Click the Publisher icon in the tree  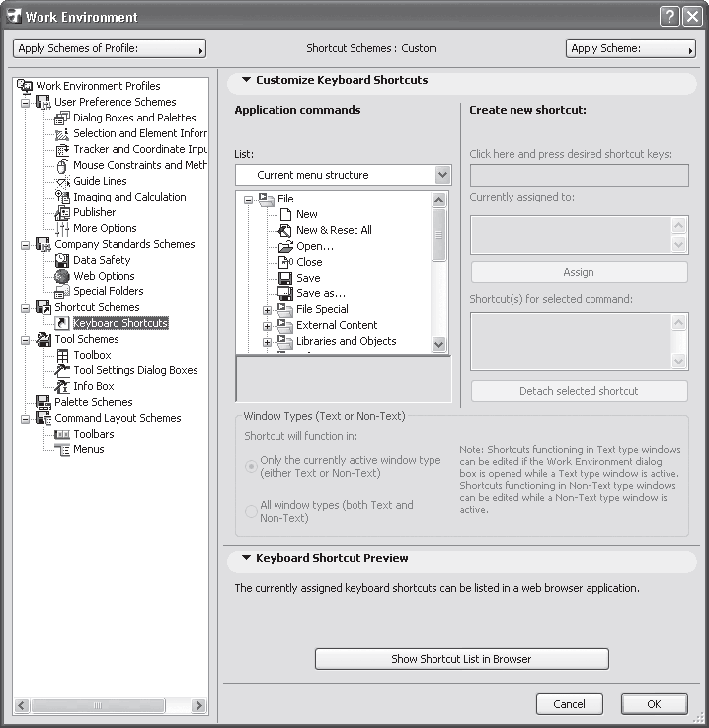(63, 212)
